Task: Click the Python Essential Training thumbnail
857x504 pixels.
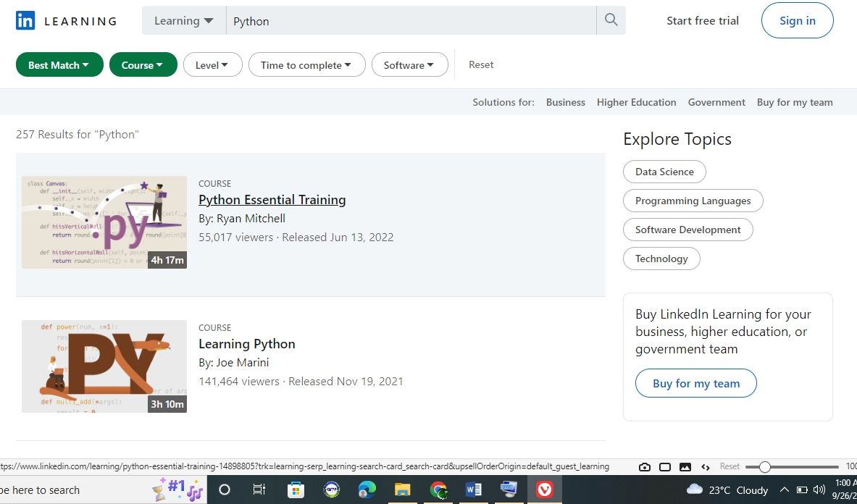Action: point(104,222)
